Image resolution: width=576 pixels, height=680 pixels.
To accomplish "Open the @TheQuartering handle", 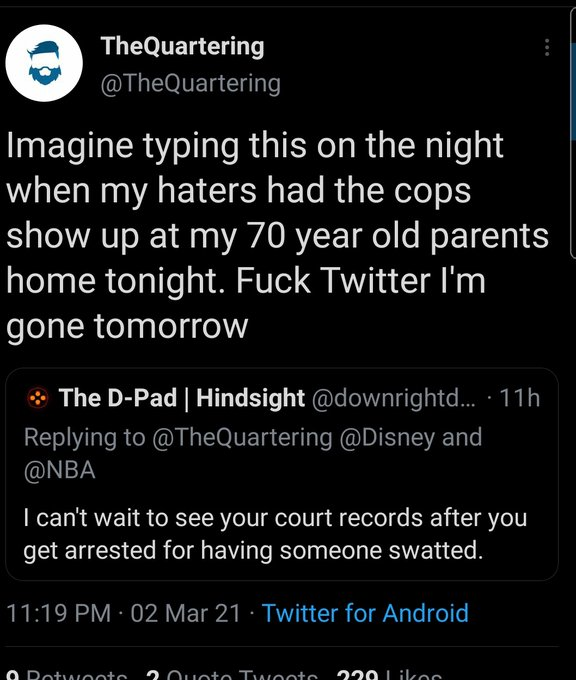I will 190,83.
